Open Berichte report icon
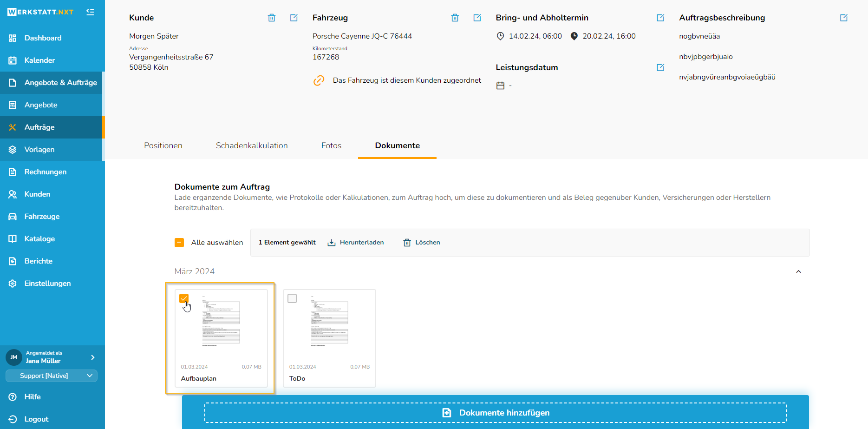The height and width of the screenshot is (429, 868). pos(13,261)
